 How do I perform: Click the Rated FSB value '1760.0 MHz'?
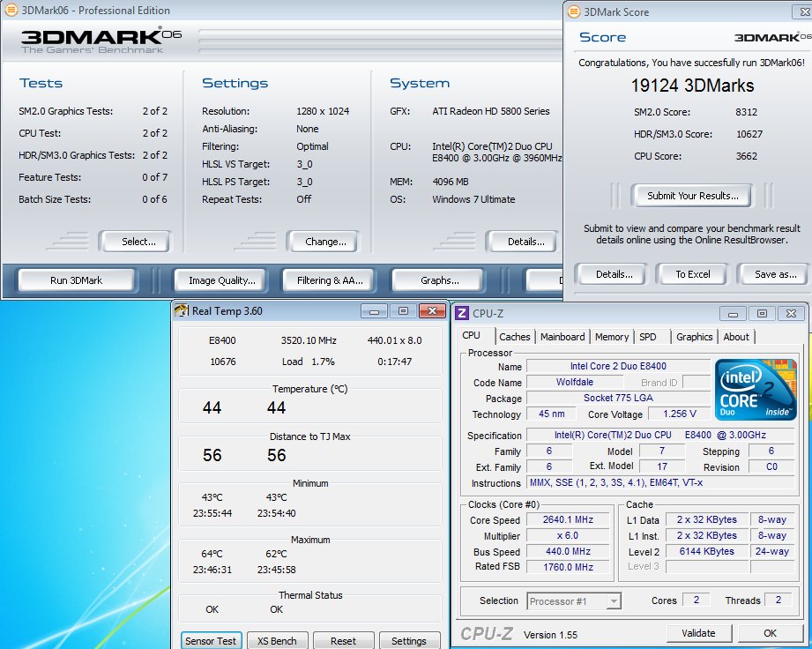568,567
